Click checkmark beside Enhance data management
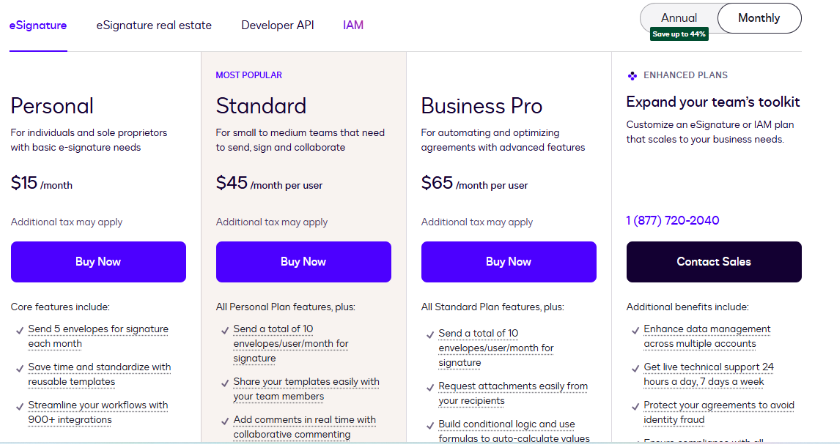This screenshot has width=840, height=448. tap(636, 329)
